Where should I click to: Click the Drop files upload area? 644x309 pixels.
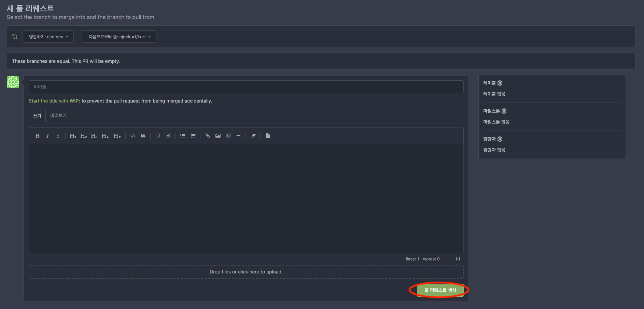tap(246, 272)
